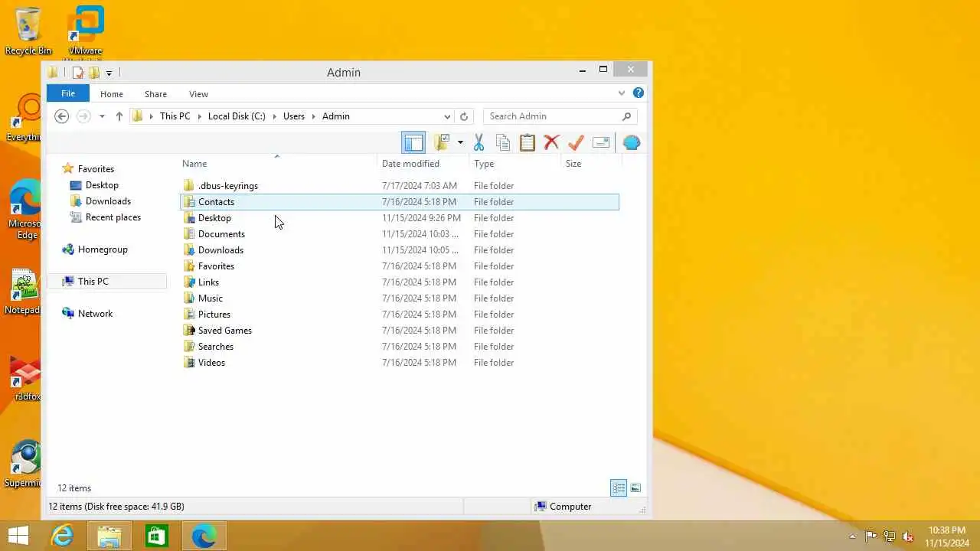Select the Links folder
The height and width of the screenshot is (551, 980).
pyautogui.click(x=208, y=282)
